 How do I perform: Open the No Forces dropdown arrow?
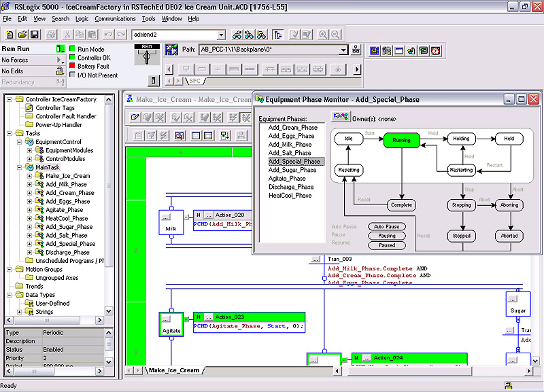click(60, 60)
